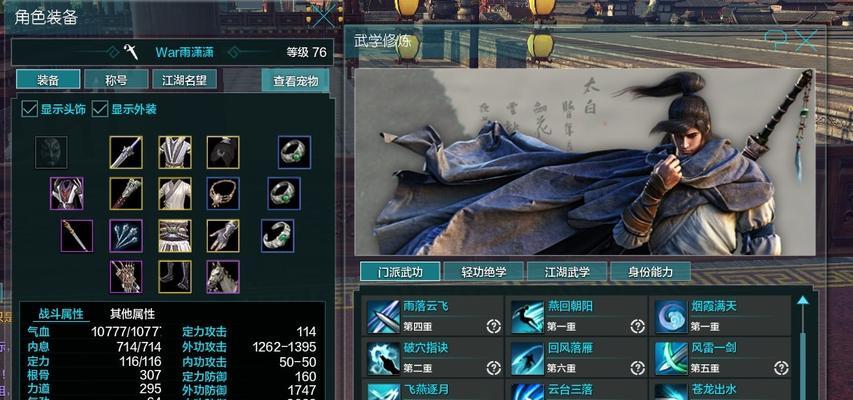Select the 轻功绝学 tab
The image size is (853, 400).
click(x=484, y=272)
